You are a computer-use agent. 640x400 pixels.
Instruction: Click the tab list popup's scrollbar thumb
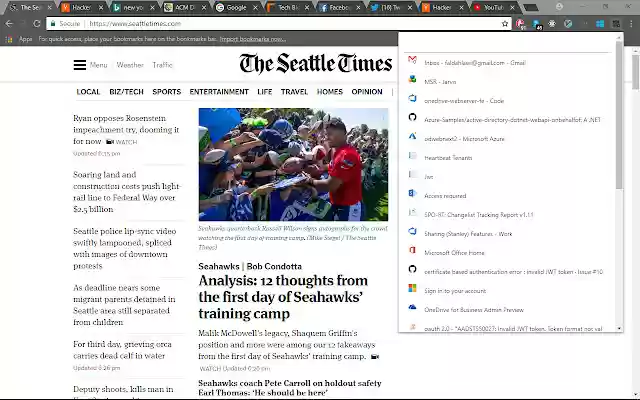pos(619,114)
